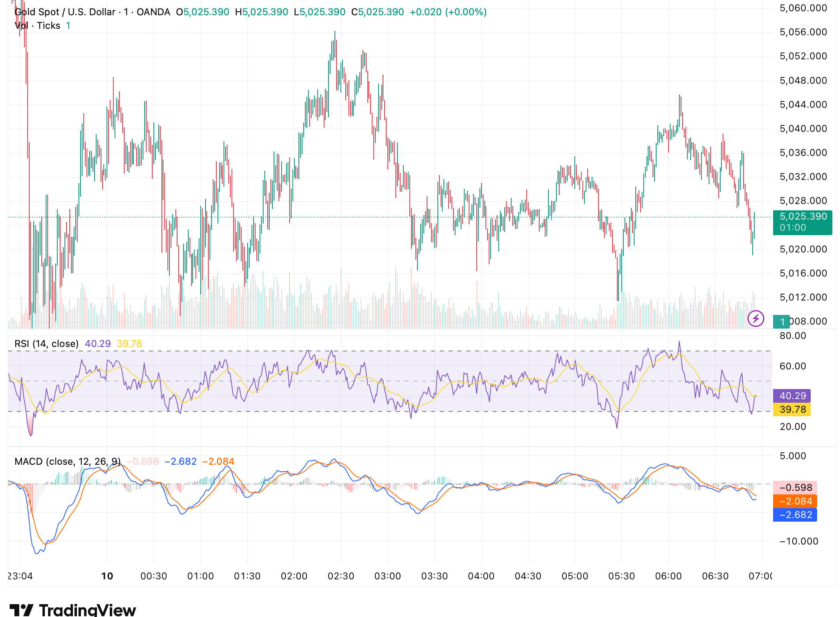Click the bold date label 10 on time axis
The image size is (840, 617).
point(107,576)
